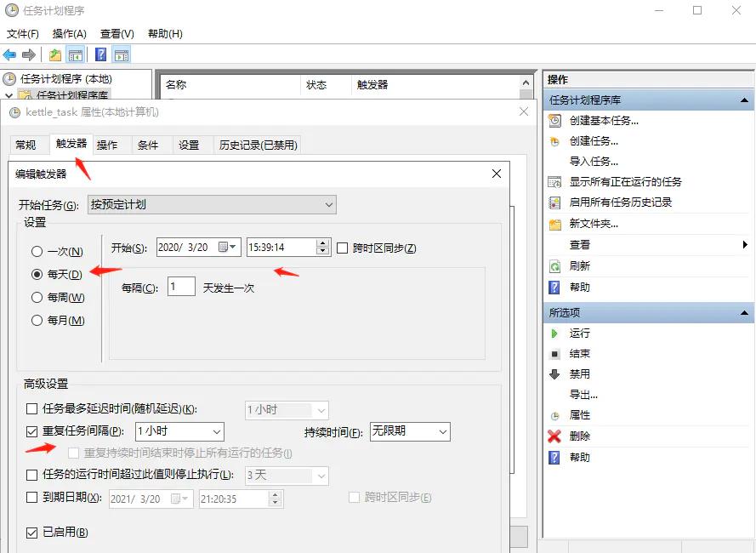Open the View (查看) menu in menu bar
The width and height of the screenshot is (756, 553).
tap(117, 34)
